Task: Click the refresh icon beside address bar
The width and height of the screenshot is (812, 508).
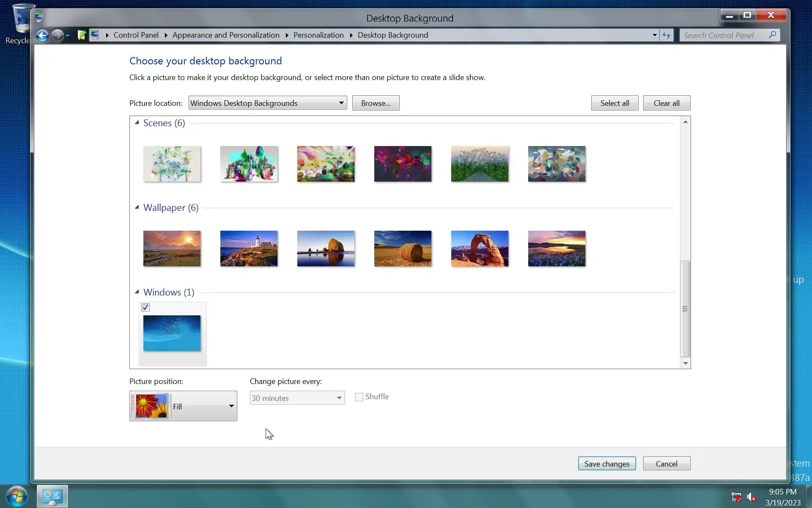Action: 666,35
